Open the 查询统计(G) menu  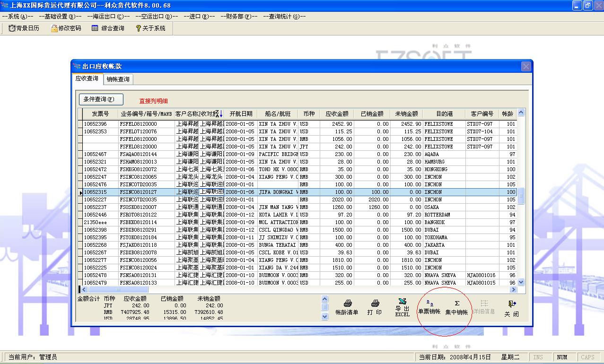point(284,16)
